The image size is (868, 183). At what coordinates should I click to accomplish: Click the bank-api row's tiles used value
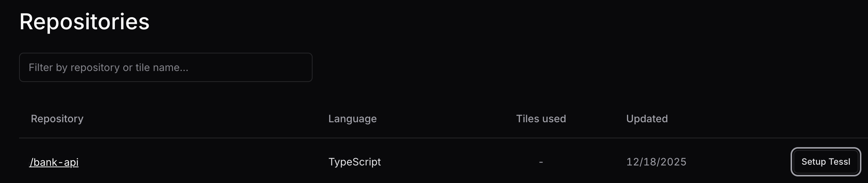541,162
